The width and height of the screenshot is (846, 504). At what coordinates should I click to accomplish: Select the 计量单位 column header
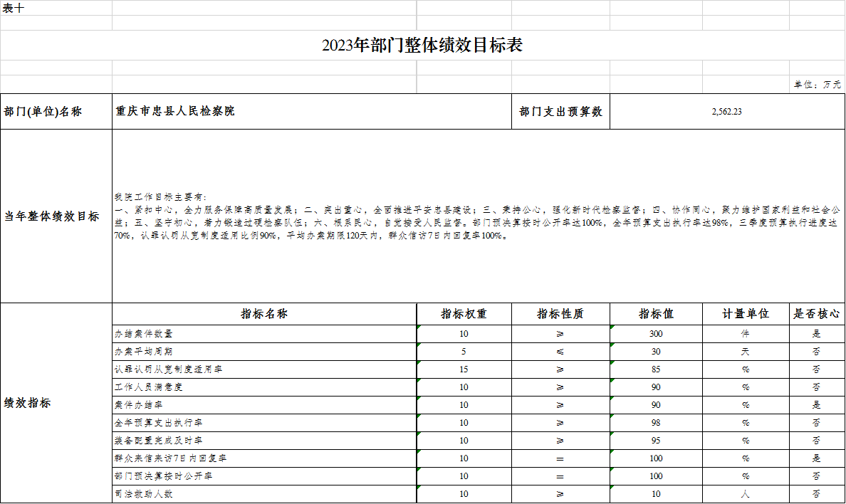coord(746,314)
